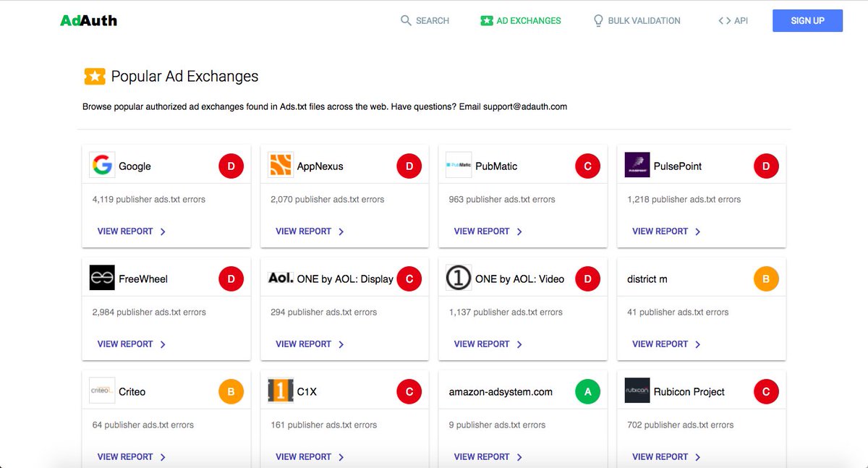Select the grade B badge for district m
Screen dimensions: 868x468
766,278
